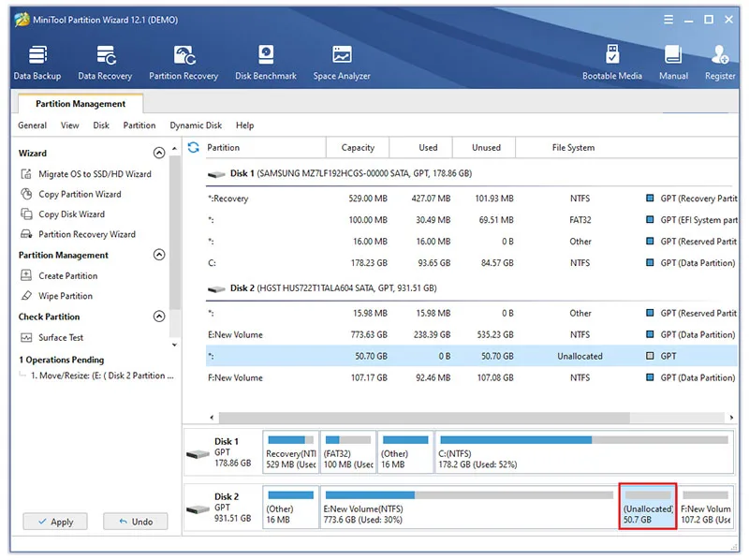Click the blue GPT swatch in the C: row

pos(650,262)
